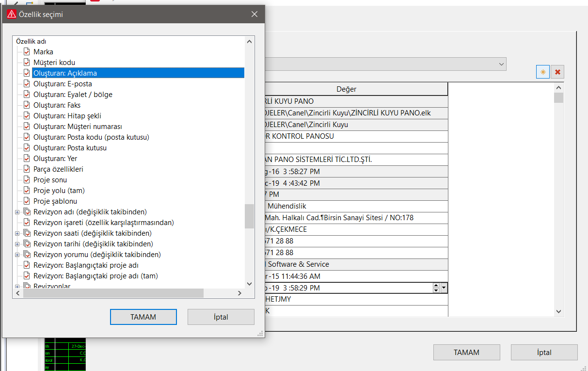This screenshot has width=588, height=371.
Task: Click the stacked icon of Revizyon adı
Action: 27,211
